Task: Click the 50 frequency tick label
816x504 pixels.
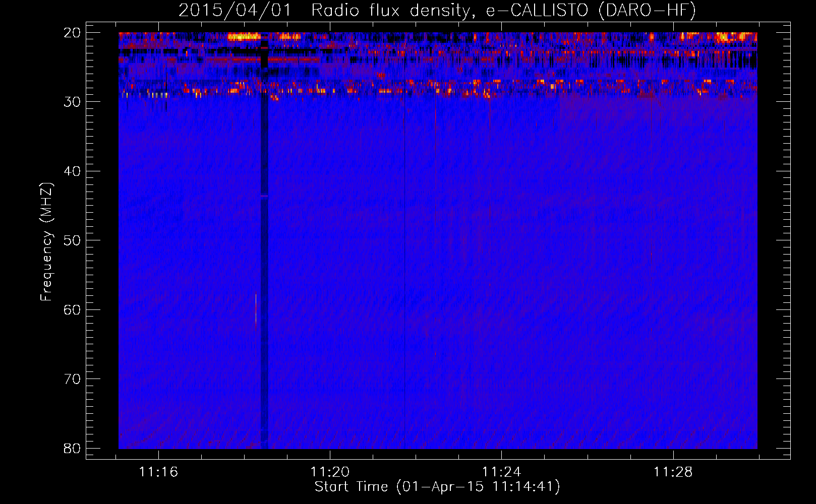Action: (73, 241)
